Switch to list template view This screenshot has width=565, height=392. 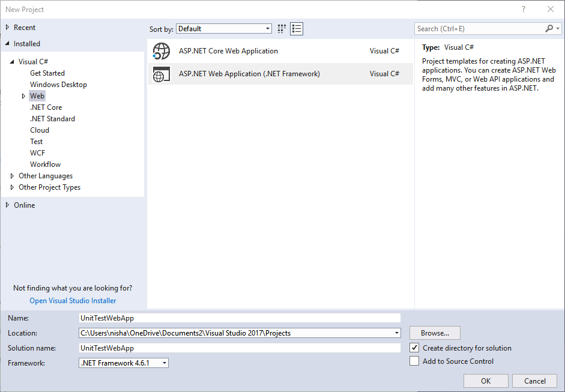[296, 28]
